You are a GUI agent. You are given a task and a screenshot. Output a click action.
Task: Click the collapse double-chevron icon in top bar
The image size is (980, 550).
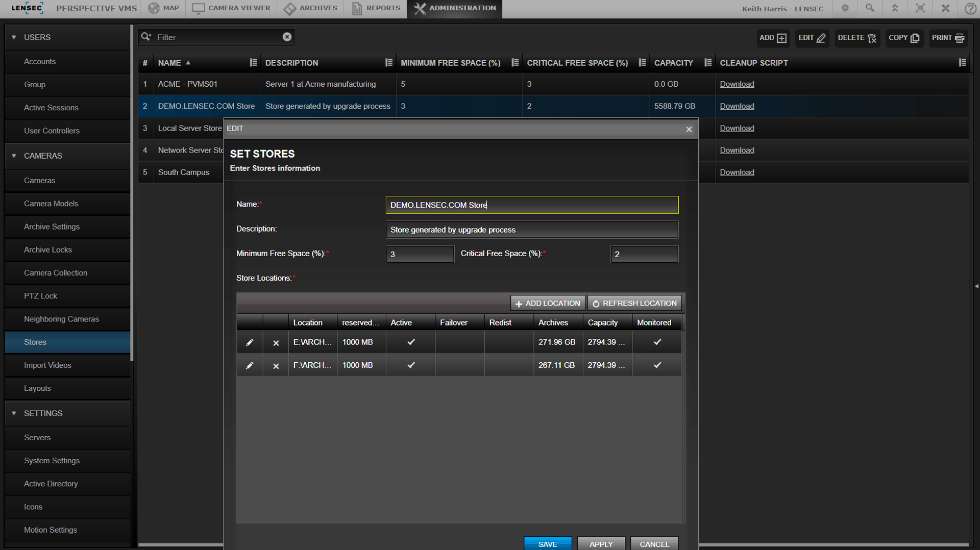[895, 8]
